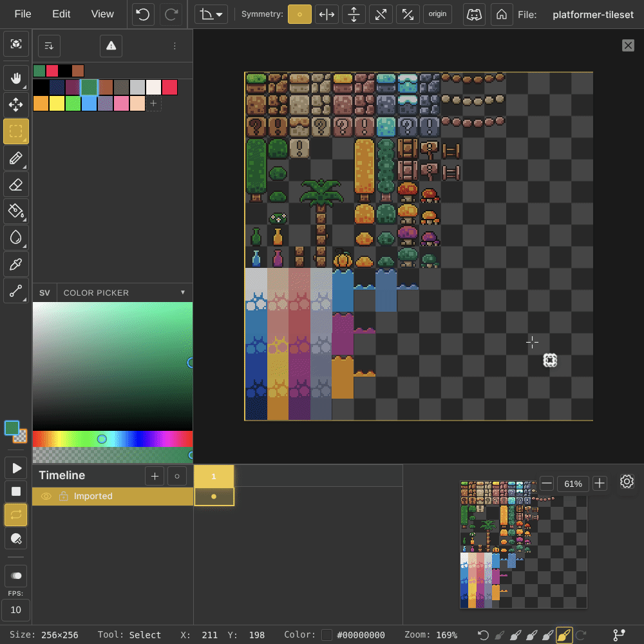The image size is (644, 644).
Task: Click the circle button beside Timeline plus
Action: pos(177,476)
